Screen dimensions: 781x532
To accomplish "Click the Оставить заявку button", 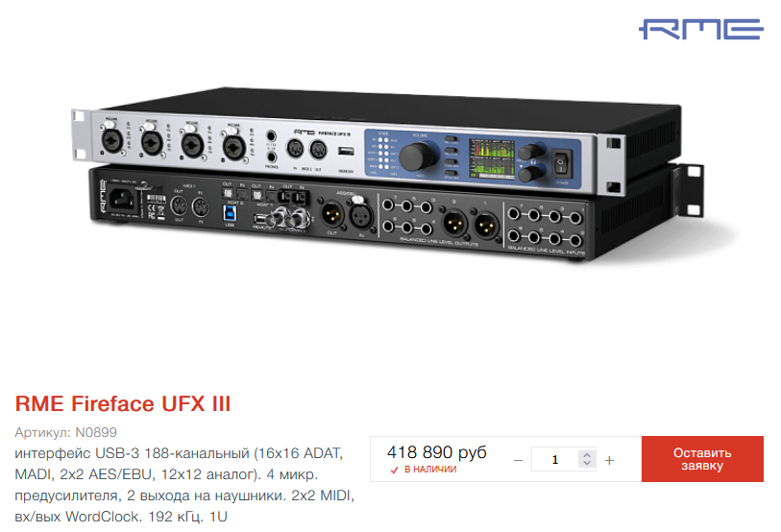I will [x=702, y=459].
